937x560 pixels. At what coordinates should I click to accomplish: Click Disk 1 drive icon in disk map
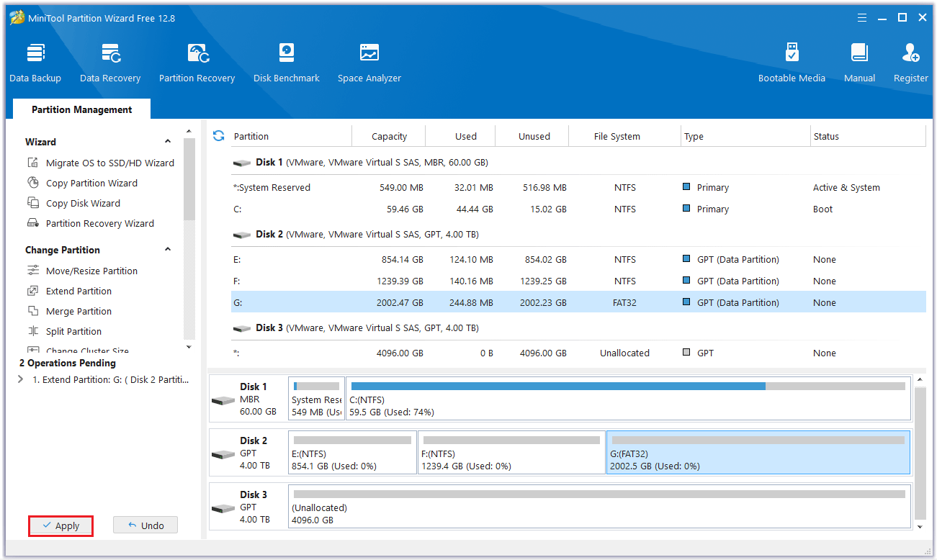[223, 400]
